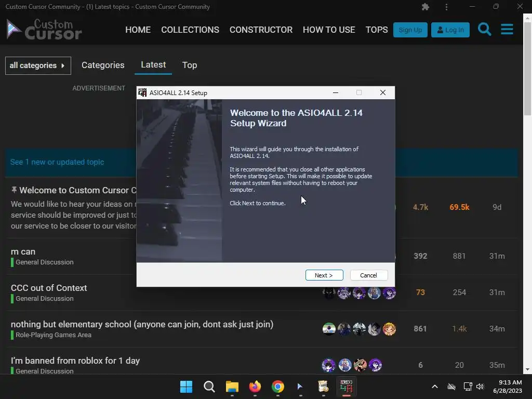532x399 pixels.
Task: Open network status tray icon
Action: (468, 387)
